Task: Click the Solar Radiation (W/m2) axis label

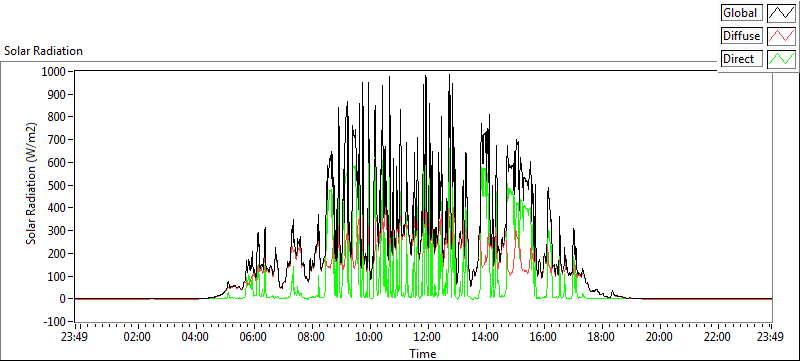Action: tap(32, 184)
